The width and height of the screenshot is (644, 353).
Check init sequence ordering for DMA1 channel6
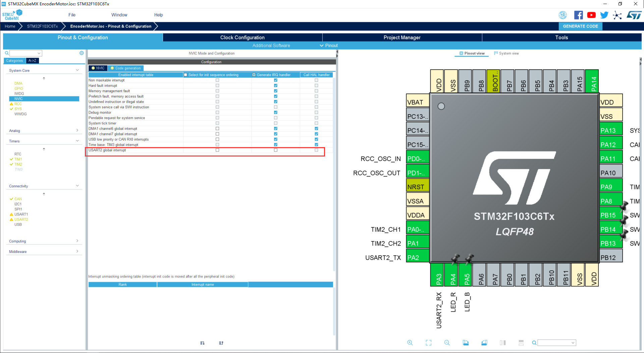[x=217, y=129]
